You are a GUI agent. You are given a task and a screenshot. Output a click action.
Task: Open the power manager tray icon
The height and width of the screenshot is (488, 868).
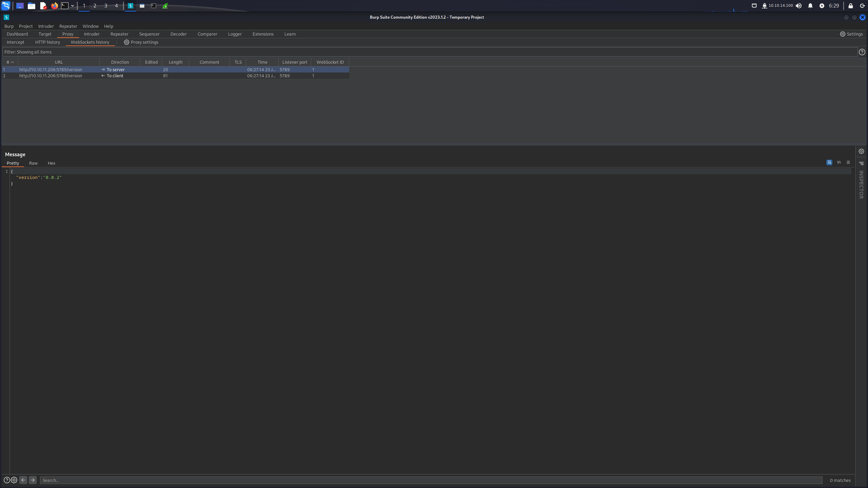[x=822, y=6]
